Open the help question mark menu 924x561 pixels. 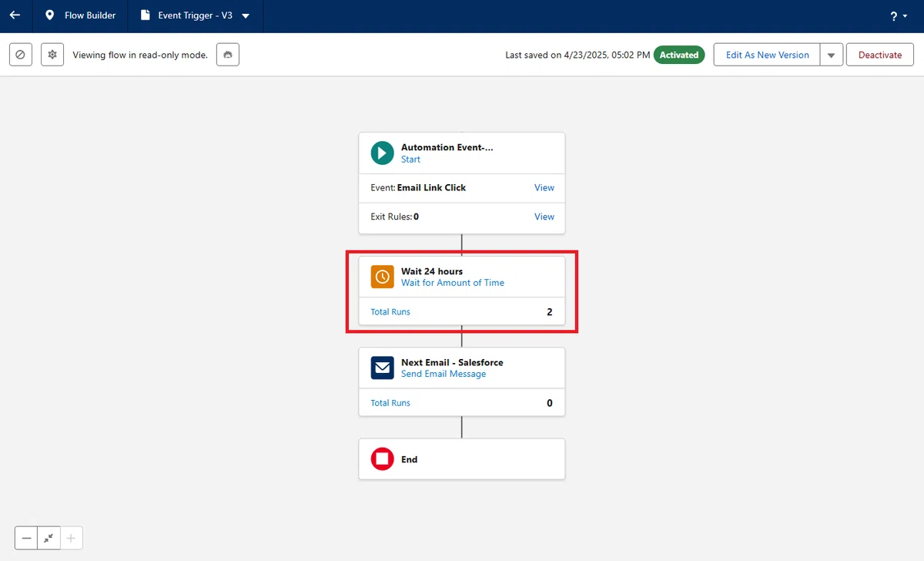click(x=899, y=16)
